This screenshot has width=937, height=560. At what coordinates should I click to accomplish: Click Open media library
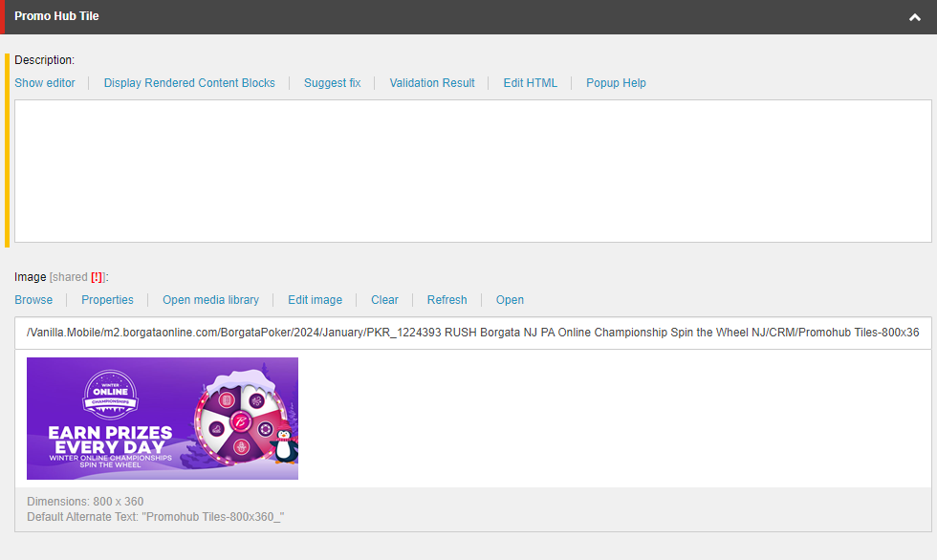(211, 300)
